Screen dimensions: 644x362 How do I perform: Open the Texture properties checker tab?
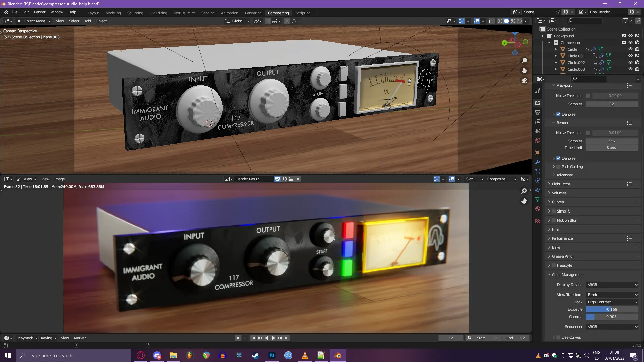538,221
